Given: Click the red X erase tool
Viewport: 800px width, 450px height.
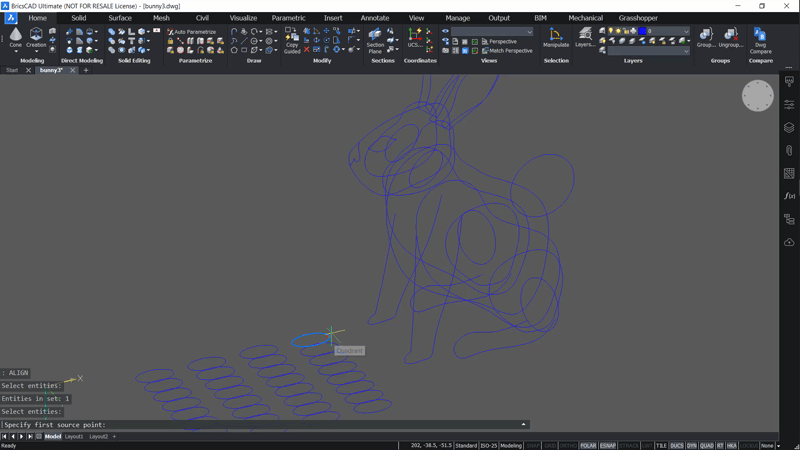Looking at the screenshot, I should pos(307,50).
